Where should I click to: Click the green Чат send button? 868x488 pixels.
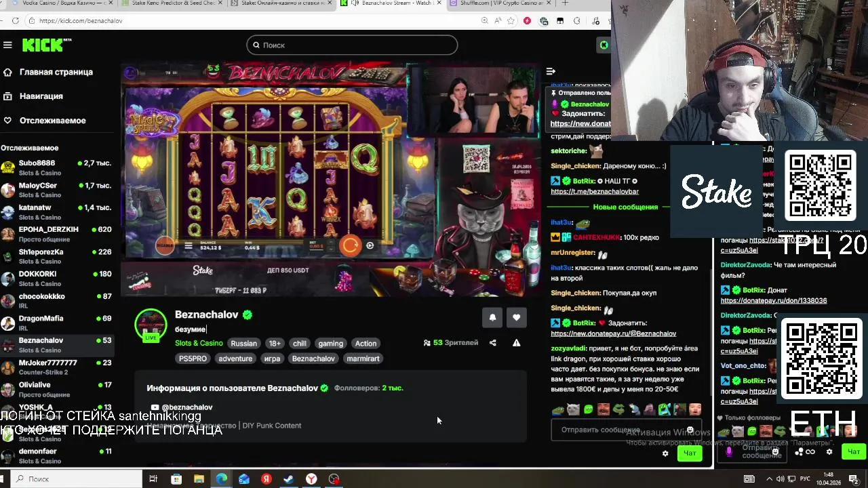point(690,453)
